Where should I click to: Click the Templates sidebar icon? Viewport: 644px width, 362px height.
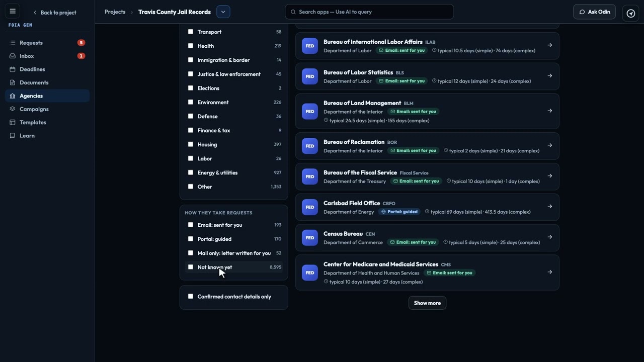pos(13,122)
